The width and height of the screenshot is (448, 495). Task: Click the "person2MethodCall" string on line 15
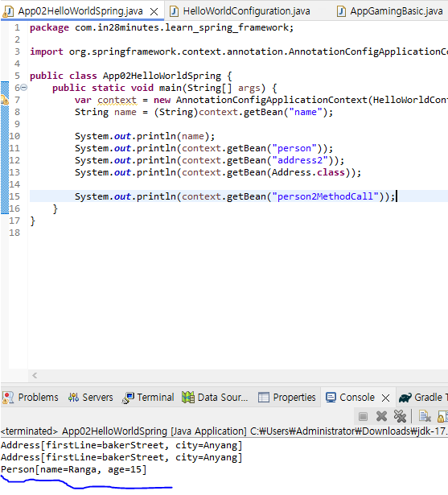(x=325, y=196)
